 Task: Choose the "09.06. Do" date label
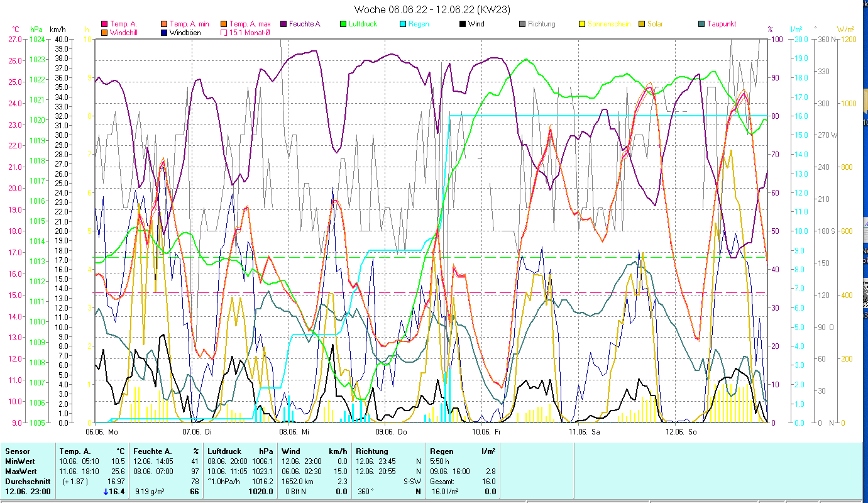coord(391,432)
